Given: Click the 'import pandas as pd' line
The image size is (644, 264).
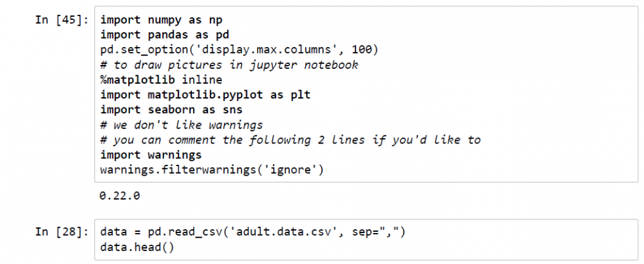Looking at the screenshot, I should pos(164,35).
